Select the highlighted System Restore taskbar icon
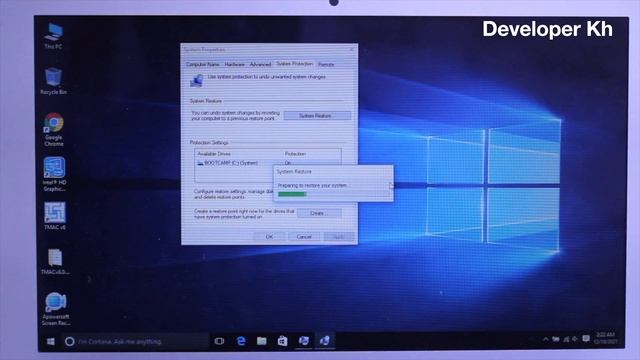Viewport: 640px width, 360px height. click(325, 341)
